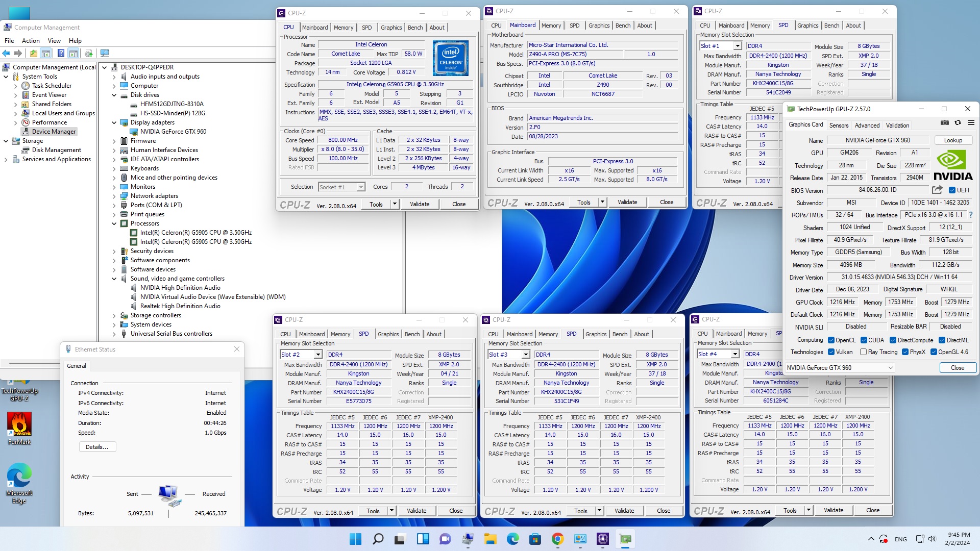
Task: Switch to the Sensors tab in GPU-Z
Action: click(x=839, y=126)
